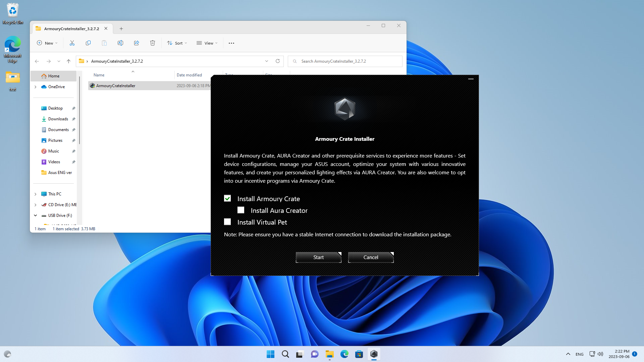Image resolution: width=644 pixels, height=362 pixels.
Task: Click the Start button in installer
Action: tap(318, 257)
